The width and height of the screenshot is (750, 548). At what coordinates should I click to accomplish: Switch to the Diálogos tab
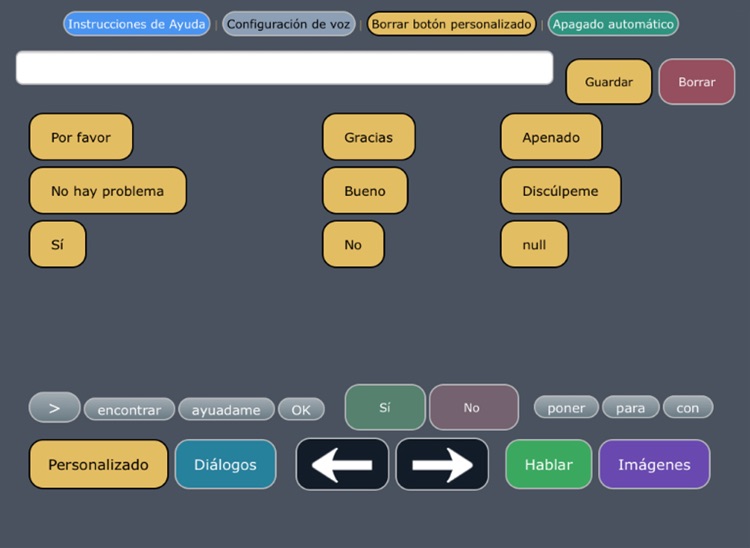tap(225, 464)
